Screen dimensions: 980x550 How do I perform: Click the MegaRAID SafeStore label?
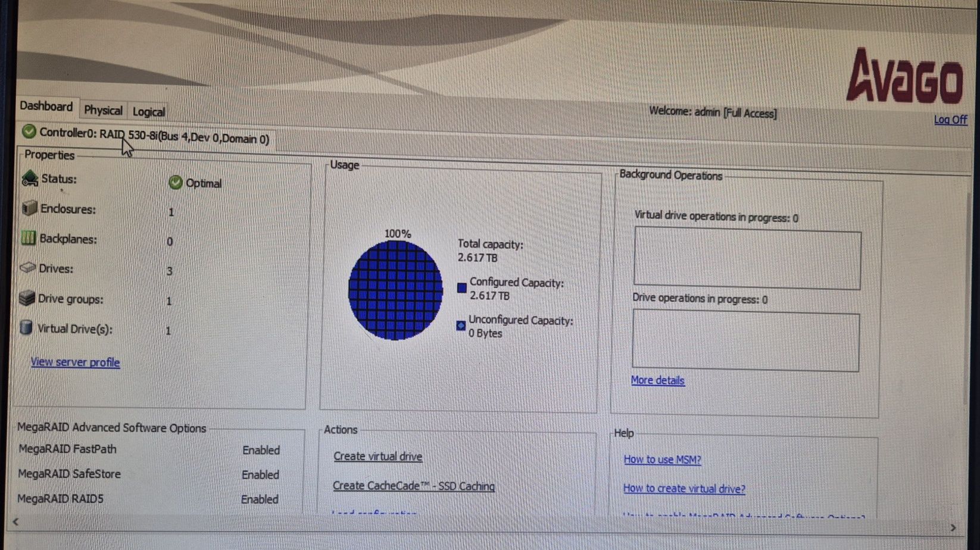click(69, 474)
